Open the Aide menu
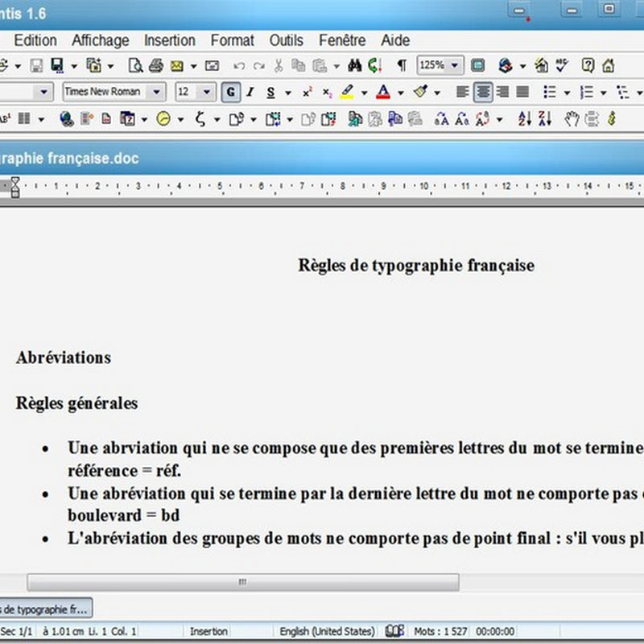 (395, 40)
